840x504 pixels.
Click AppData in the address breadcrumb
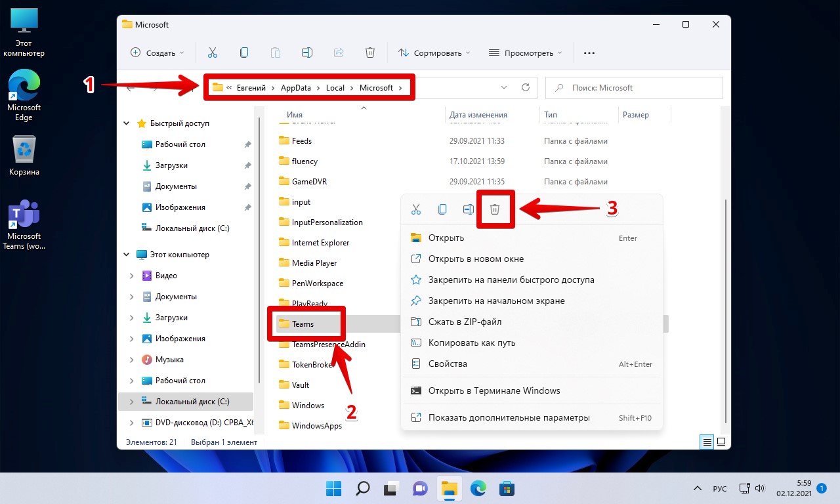coord(297,87)
